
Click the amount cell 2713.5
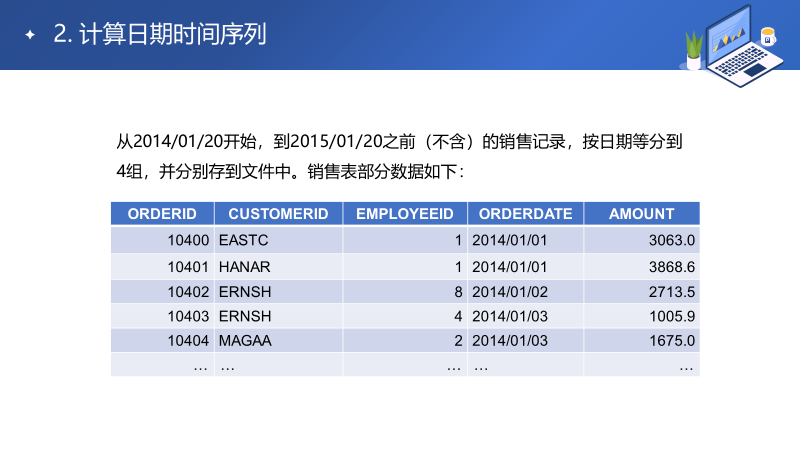point(671,292)
